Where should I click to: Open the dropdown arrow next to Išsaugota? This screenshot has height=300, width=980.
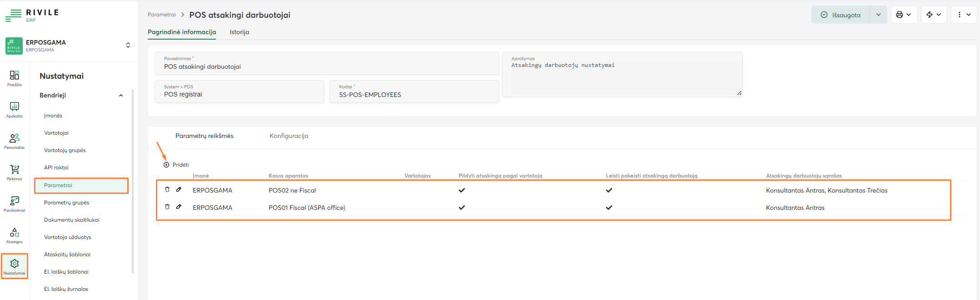pos(878,15)
